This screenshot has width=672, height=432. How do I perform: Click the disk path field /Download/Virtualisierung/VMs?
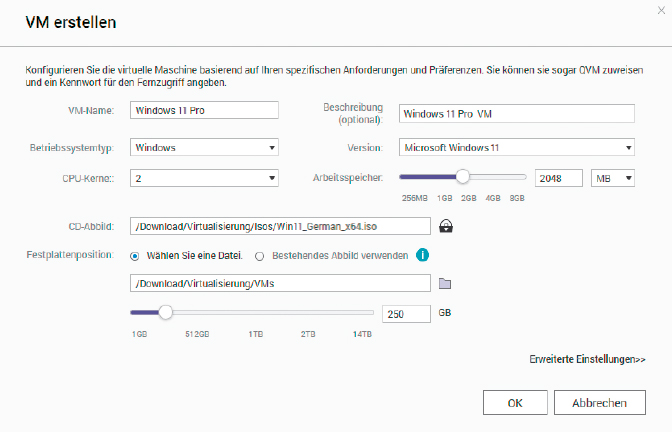(280, 283)
